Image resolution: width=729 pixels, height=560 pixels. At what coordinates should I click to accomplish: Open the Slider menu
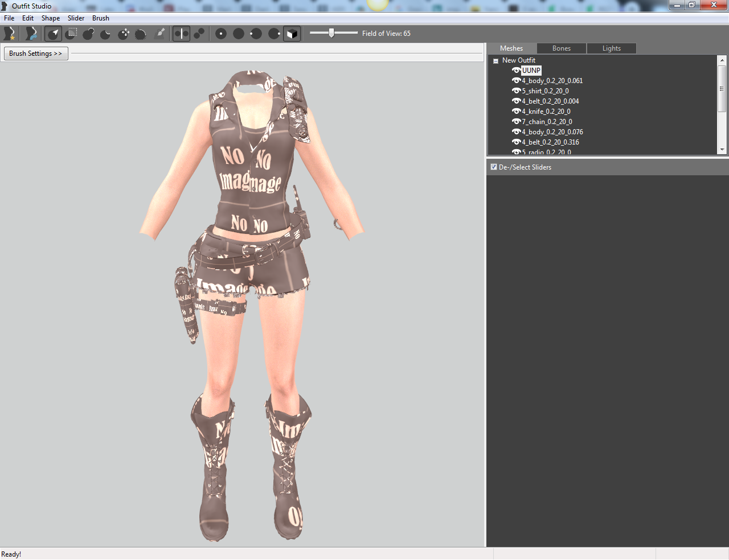(x=76, y=18)
